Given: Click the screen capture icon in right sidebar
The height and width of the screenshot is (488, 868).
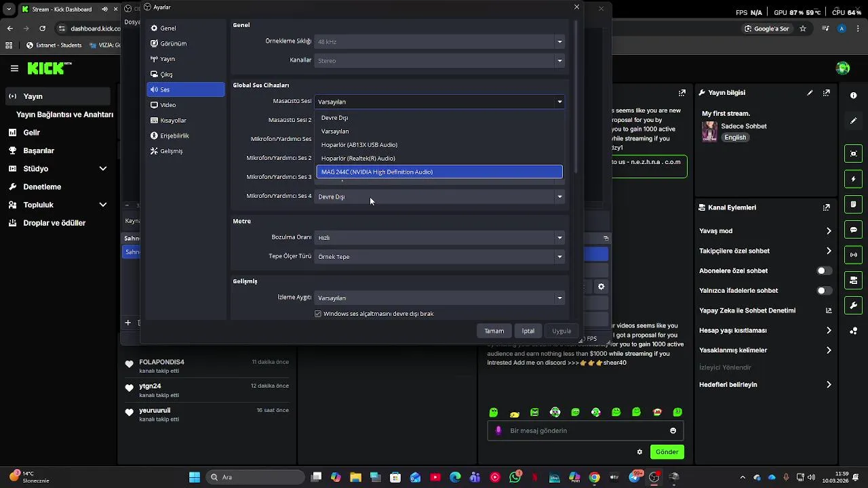Looking at the screenshot, I should (x=854, y=154).
